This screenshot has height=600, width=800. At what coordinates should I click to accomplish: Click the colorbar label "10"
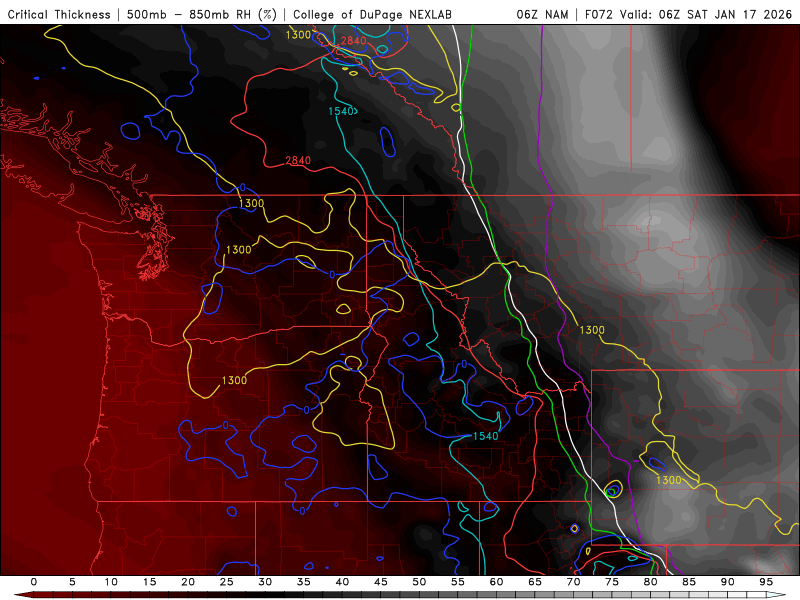(x=111, y=582)
